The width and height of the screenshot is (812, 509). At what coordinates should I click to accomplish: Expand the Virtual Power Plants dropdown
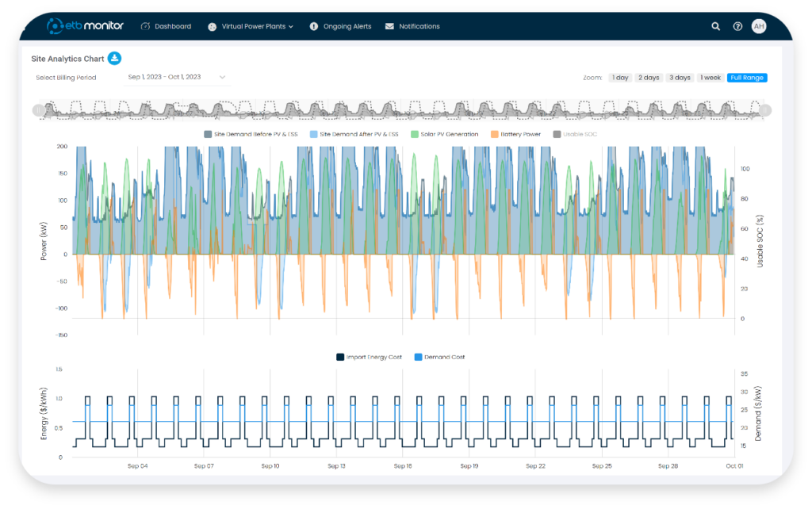click(x=294, y=26)
